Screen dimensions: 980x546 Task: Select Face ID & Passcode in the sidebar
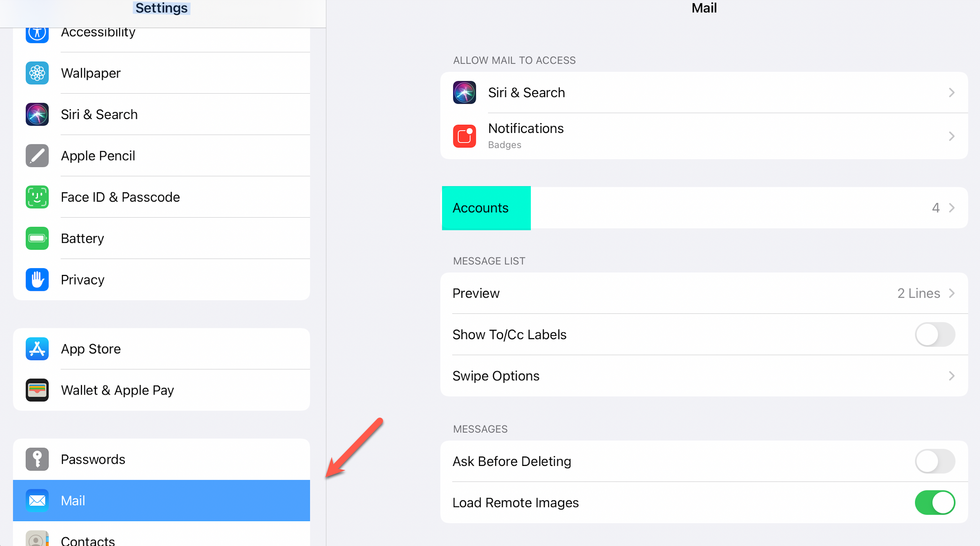[x=161, y=197]
